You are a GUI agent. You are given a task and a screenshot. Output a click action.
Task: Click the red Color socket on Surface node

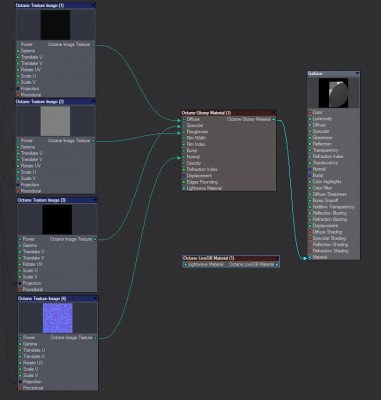pos(310,113)
